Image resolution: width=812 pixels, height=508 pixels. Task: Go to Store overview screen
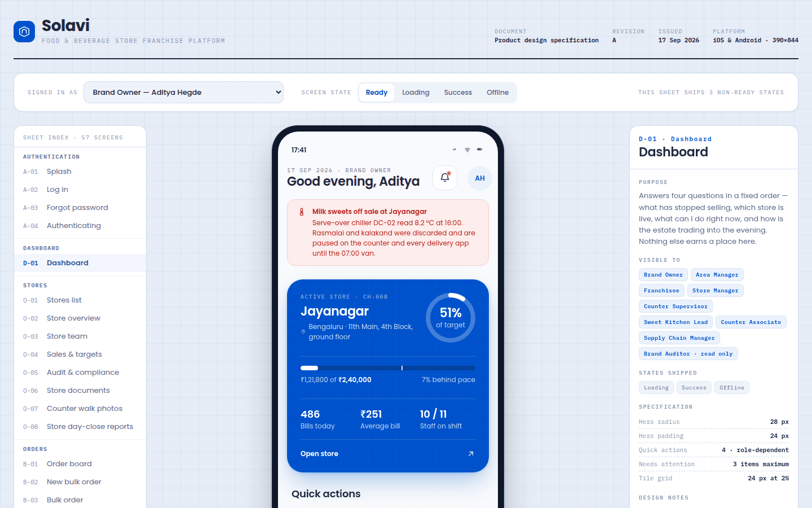pyautogui.click(x=80, y=318)
